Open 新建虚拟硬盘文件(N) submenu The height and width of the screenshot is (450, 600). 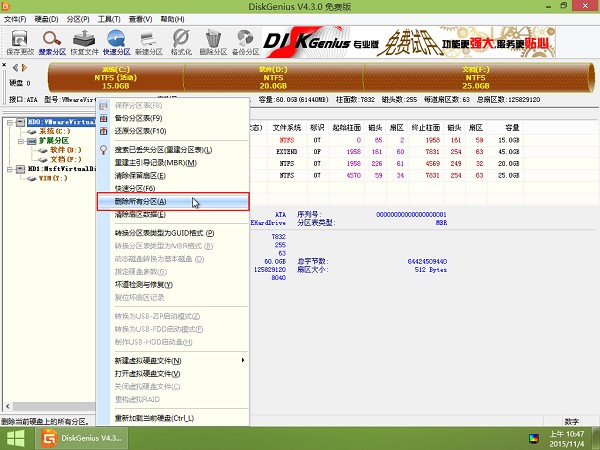pos(173,360)
